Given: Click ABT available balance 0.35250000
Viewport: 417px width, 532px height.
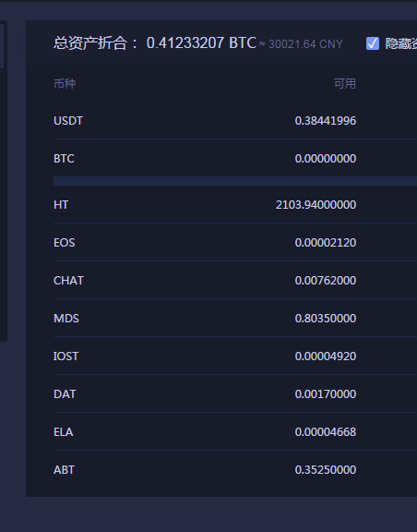Looking at the screenshot, I should coord(326,469).
